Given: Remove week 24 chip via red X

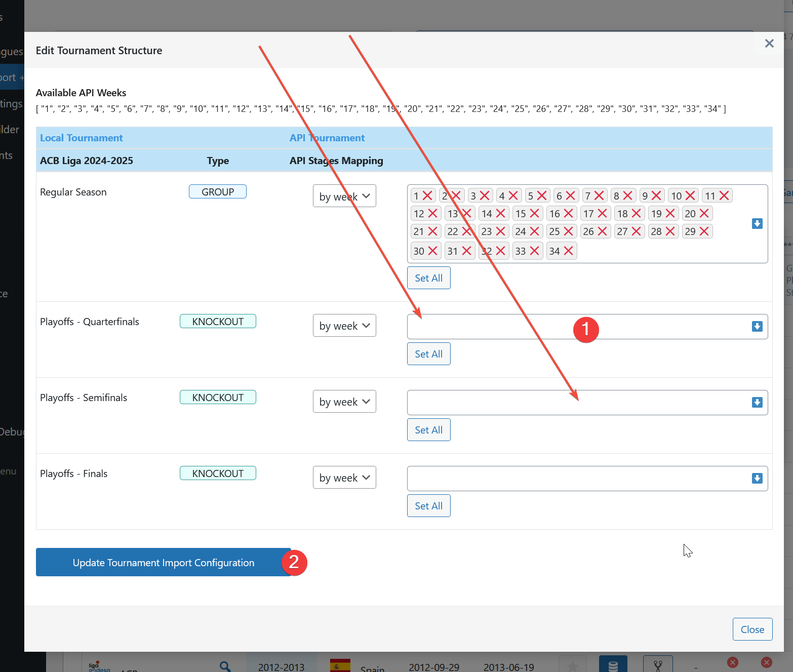Looking at the screenshot, I should tap(534, 231).
